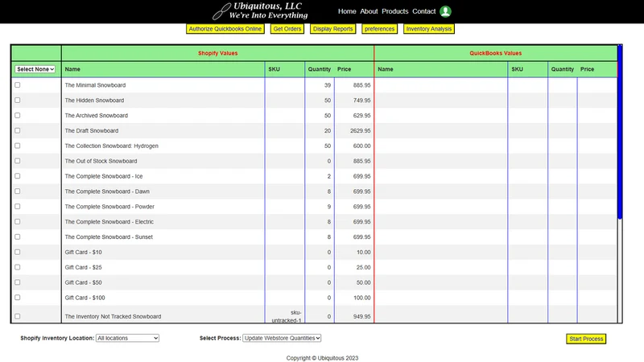Click 'The Out of Stock Snowboard' name
The height and width of the screenshot is (362, 644).
pos(101,162)
